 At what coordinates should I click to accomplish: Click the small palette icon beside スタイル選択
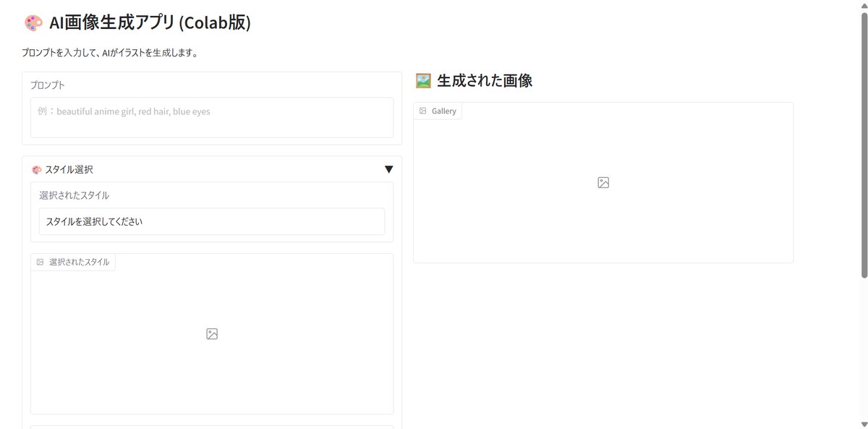[x=37, y=170]
